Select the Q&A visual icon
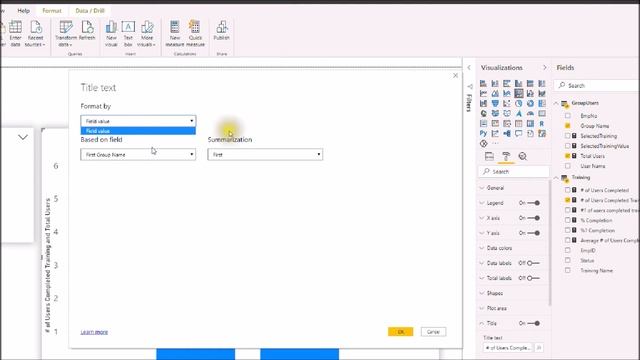The image size is (640, 360). 518,133
